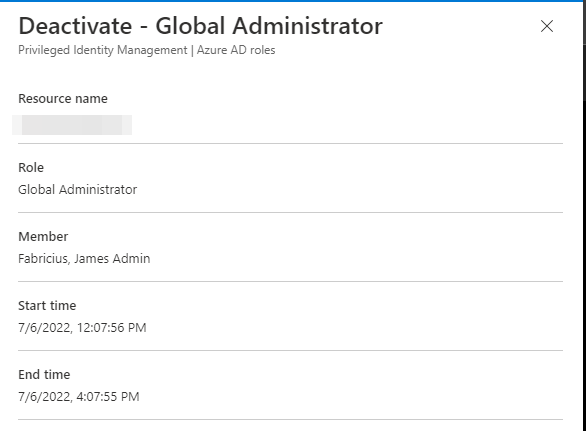Viewport: 586px width, 431px height.
Task: Click the divider line below the Member section
Action: click(x=290, y=281)
